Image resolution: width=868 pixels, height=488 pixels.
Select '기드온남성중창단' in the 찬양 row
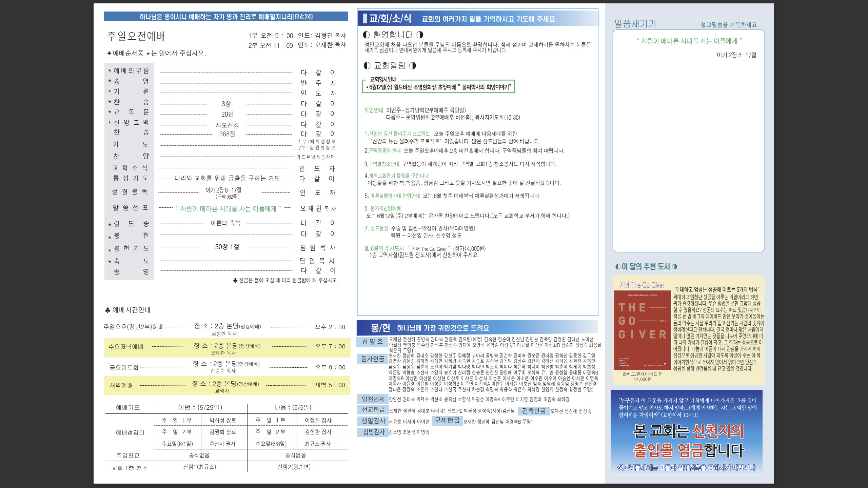315,157
